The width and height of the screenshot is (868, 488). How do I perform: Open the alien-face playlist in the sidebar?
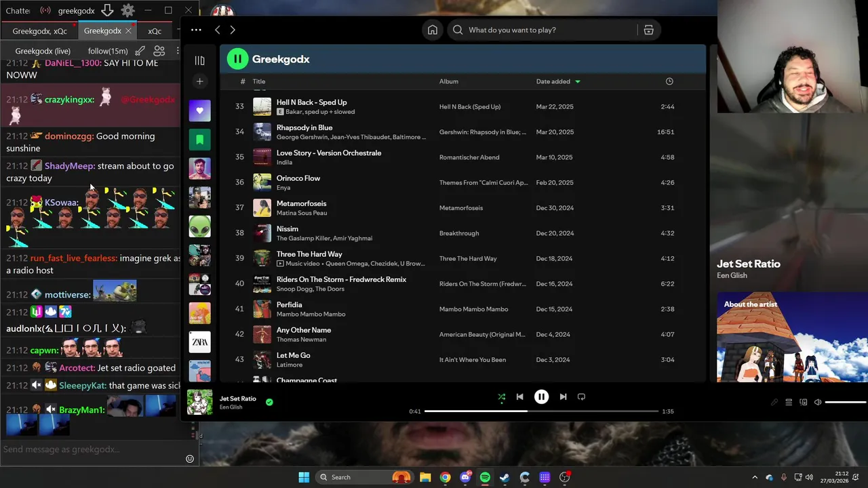199,226
